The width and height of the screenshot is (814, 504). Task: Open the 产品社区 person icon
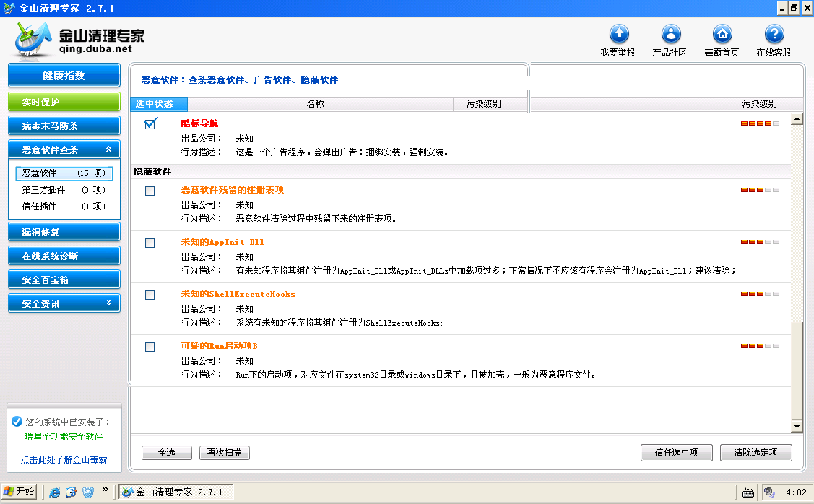click(671, 35)
